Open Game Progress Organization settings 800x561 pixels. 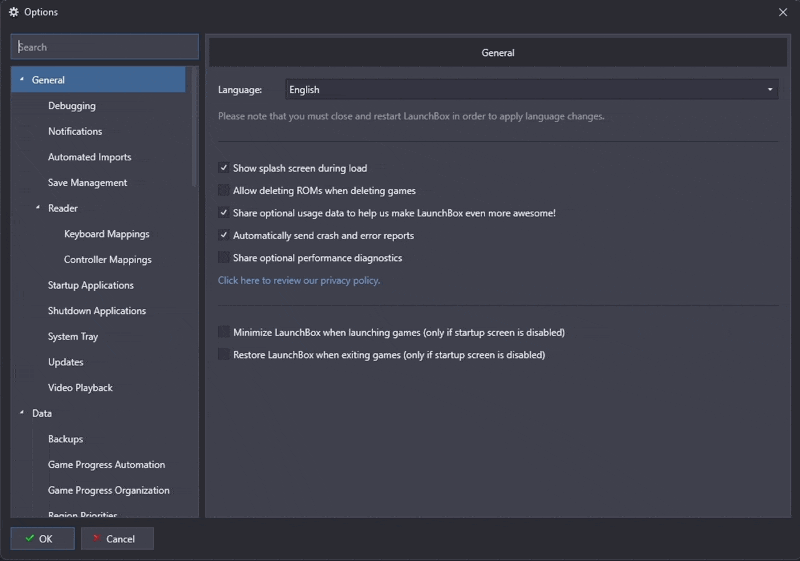coord(109,490)
